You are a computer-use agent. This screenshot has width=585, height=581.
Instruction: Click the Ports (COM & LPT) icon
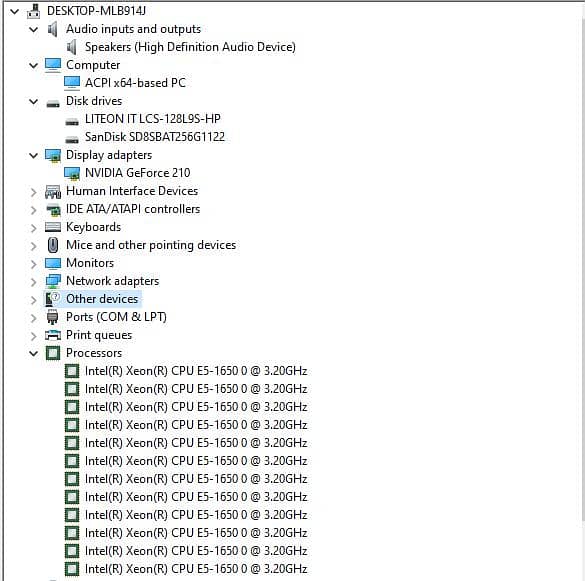[53, 317]
